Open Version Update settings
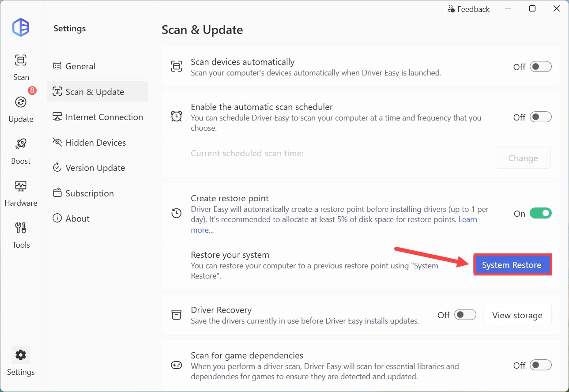 tap(97, 168)
